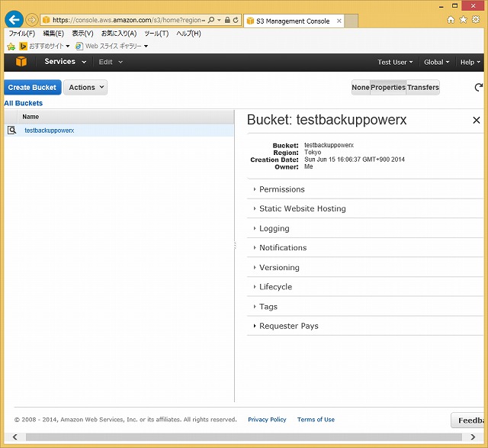Click the search magnifier in address bar
Viewport: 488px width, 448px height.
210,20
